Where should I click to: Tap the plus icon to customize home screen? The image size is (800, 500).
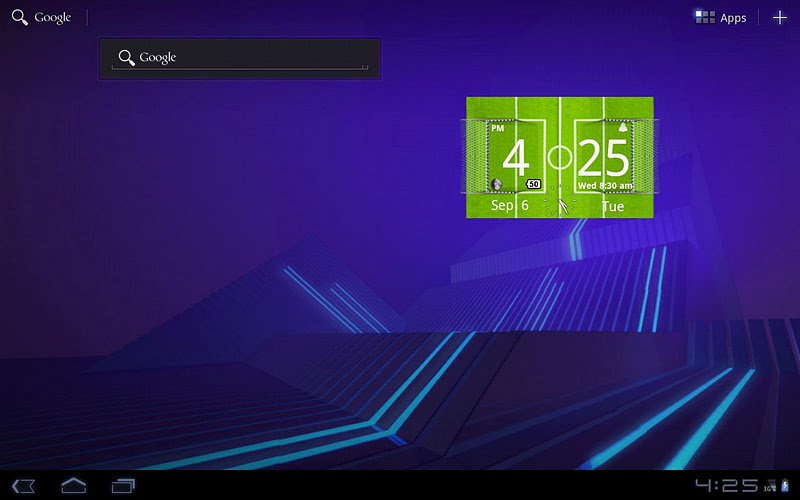(x=780, y=18)
